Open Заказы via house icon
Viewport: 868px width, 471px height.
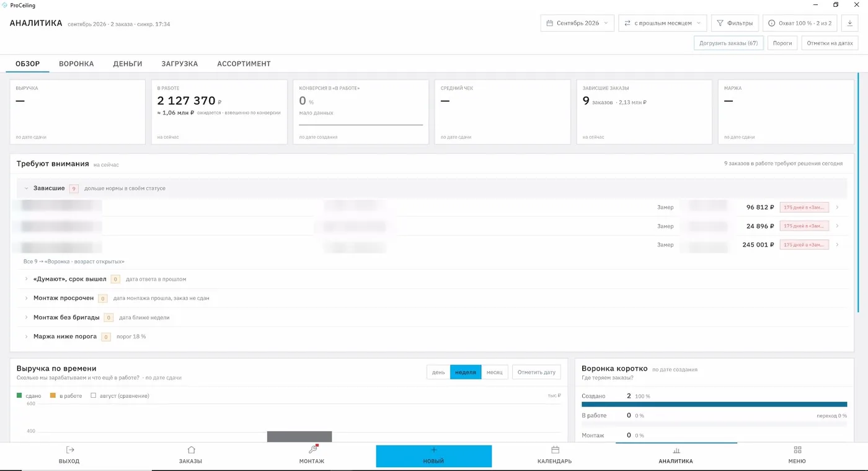coord(191,450)
